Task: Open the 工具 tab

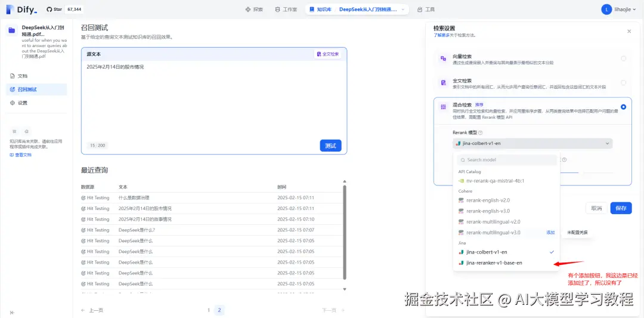Action: tap(426, 10)
